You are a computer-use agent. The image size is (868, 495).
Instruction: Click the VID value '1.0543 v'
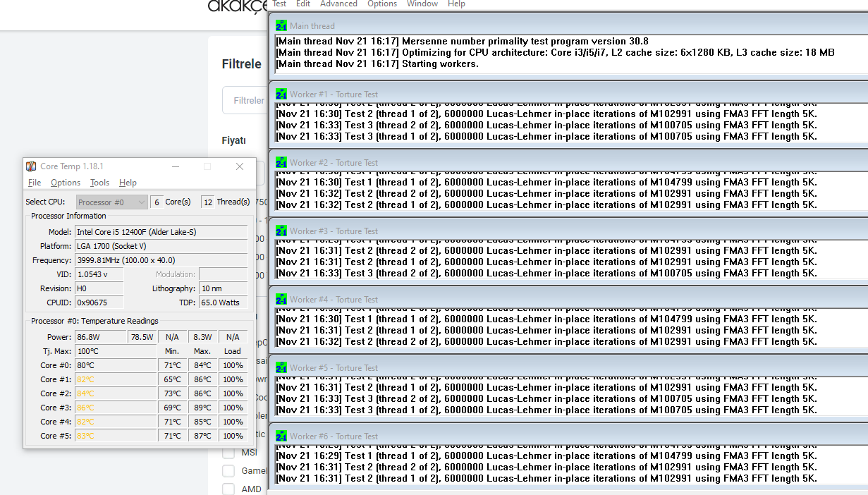pyautogui.click(x=99, y=274)
